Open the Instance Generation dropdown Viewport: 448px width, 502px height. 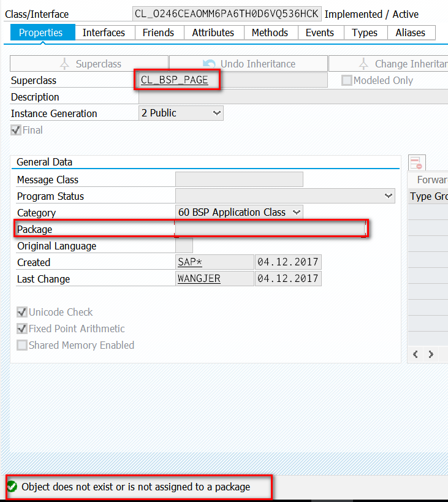(181, 113)
